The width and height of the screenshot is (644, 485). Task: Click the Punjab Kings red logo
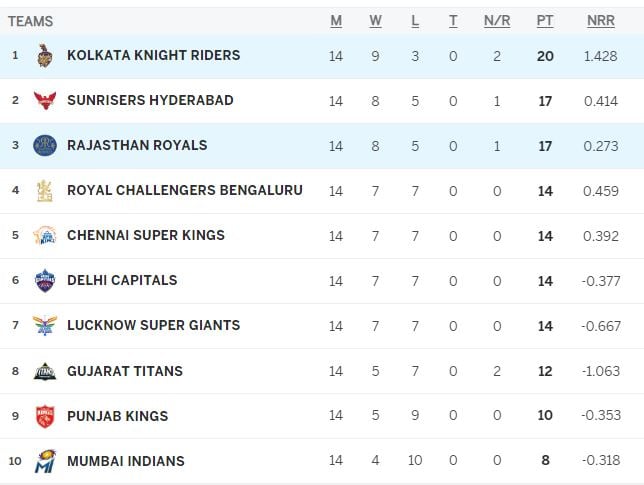point(45,416)
